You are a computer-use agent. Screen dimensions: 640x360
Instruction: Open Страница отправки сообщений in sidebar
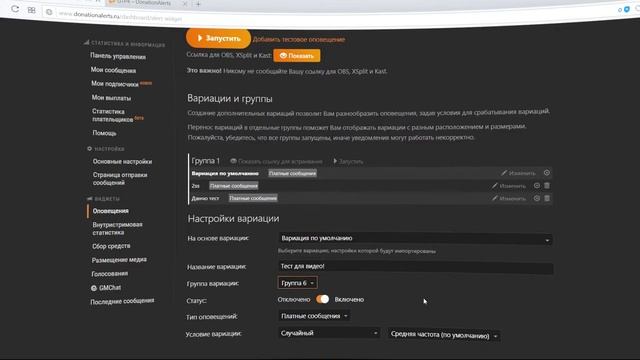[x=120, y=179]
